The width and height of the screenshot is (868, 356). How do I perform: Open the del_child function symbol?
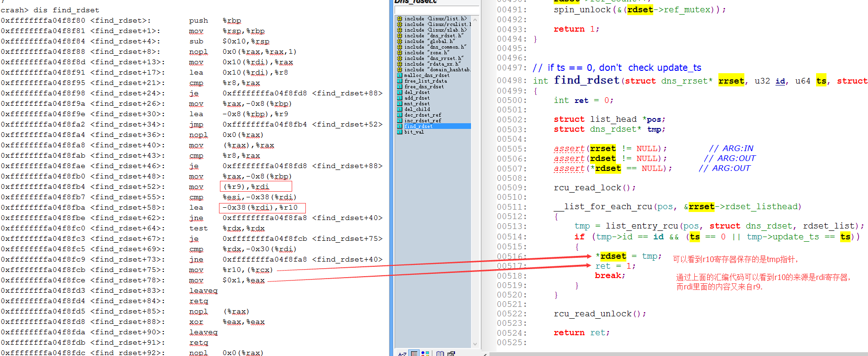tap(417, 109)
